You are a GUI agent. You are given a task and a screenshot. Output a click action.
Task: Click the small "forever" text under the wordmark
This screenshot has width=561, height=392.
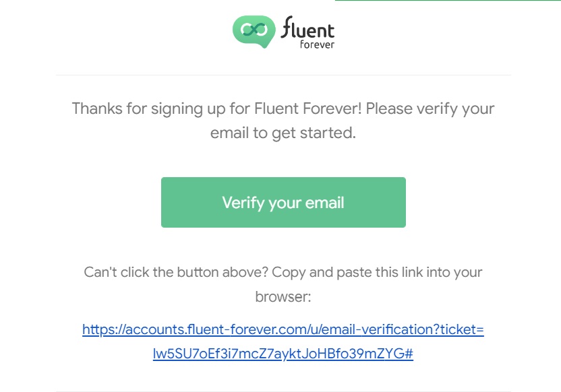[317, 45]
